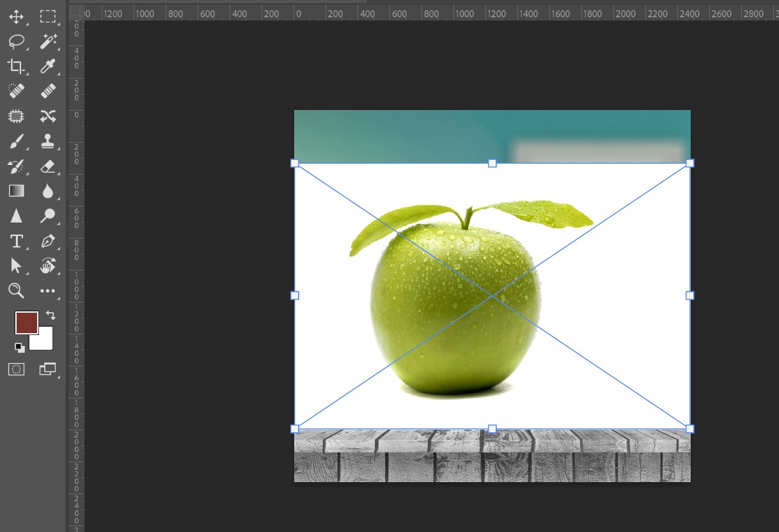The image size is (779, 532).
Task: Open the brown foreground color swatch
Action: pyautogui.click(x=26, y=323)
